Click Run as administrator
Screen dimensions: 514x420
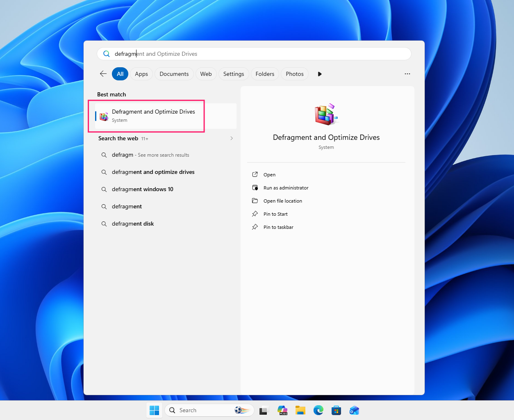click(x=286, y=188)
